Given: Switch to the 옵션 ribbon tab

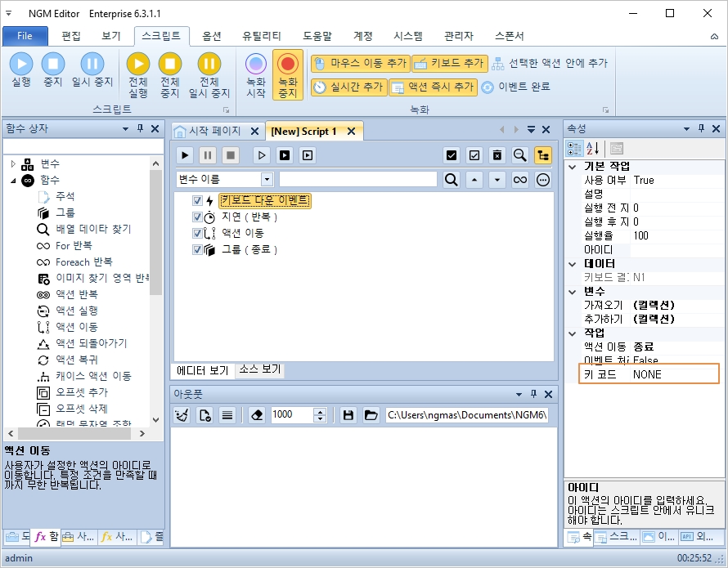Looking at the screenshot, I should 212,36.
